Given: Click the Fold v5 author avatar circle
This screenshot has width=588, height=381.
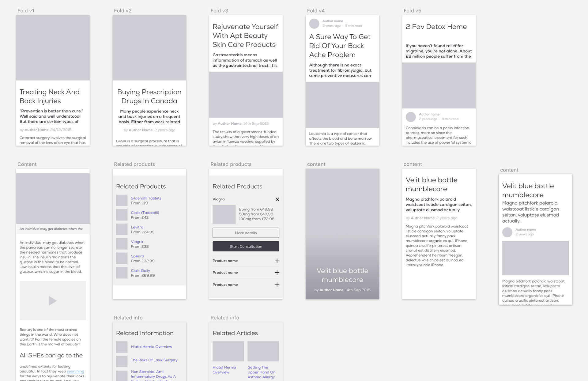Looking at the screenshot, I should (x=411, y=117).
